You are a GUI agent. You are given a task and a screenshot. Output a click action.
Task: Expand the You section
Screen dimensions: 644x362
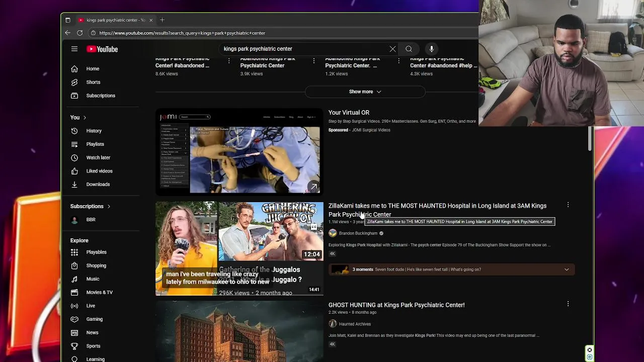coord(78,117)
